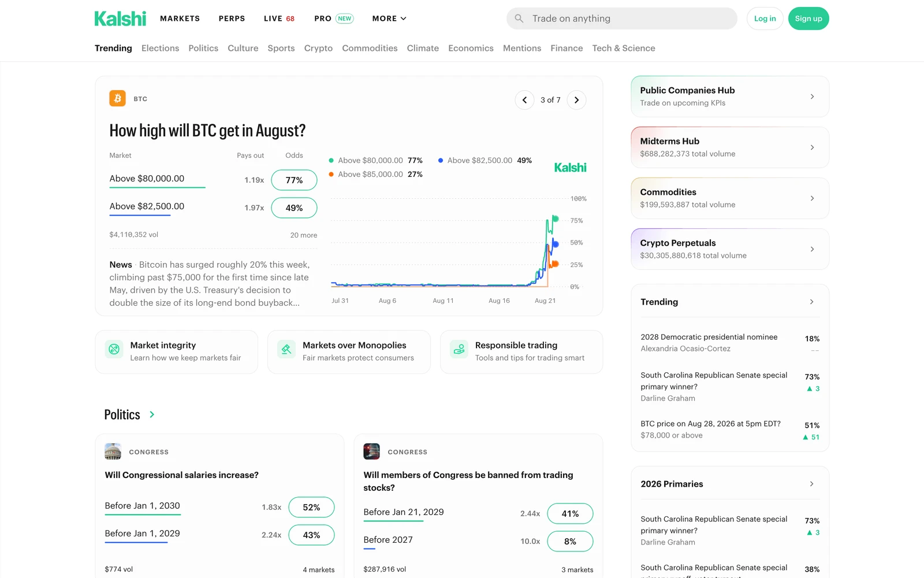Click the Responsible trading icon
The image size is (924, 578).
pos(459,349)
